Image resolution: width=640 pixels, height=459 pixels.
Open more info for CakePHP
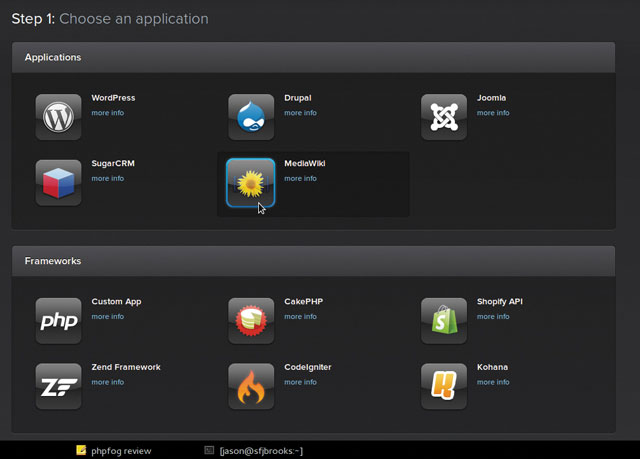point(300,316)
